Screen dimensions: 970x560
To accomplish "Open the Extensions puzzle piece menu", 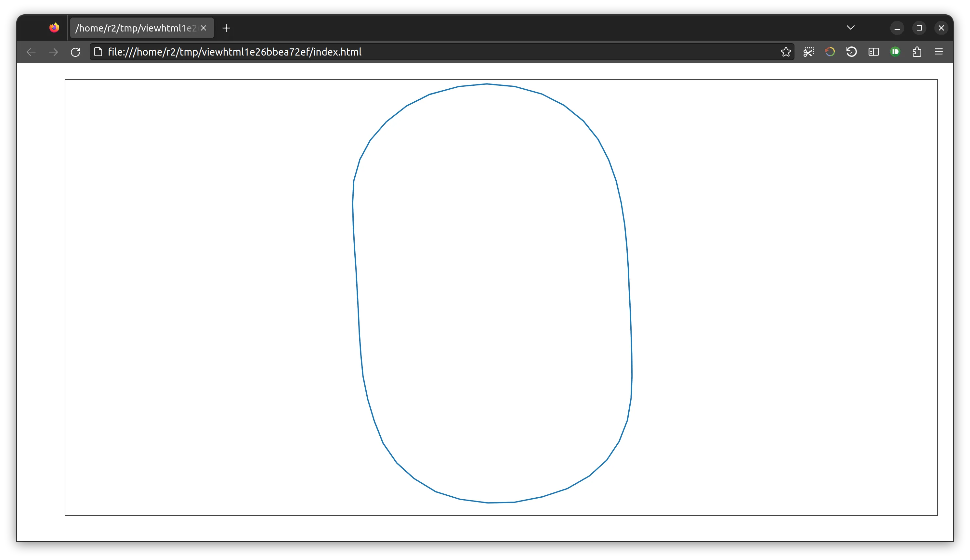I will coord(917,52).
